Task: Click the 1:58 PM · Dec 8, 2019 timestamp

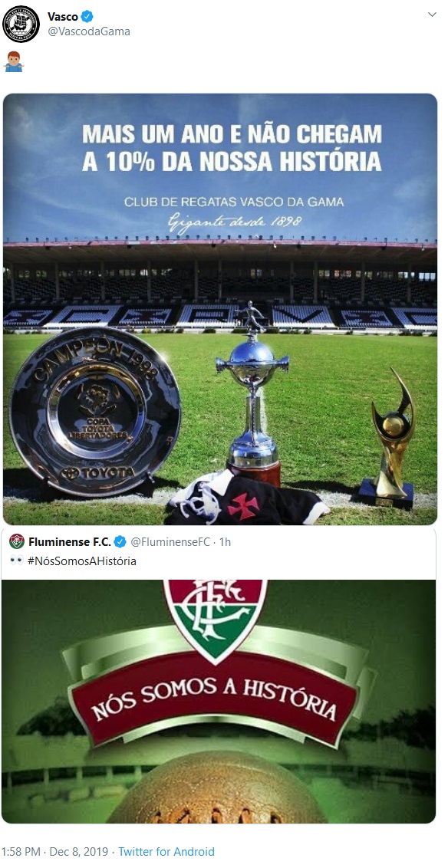Action: [55, 851]
